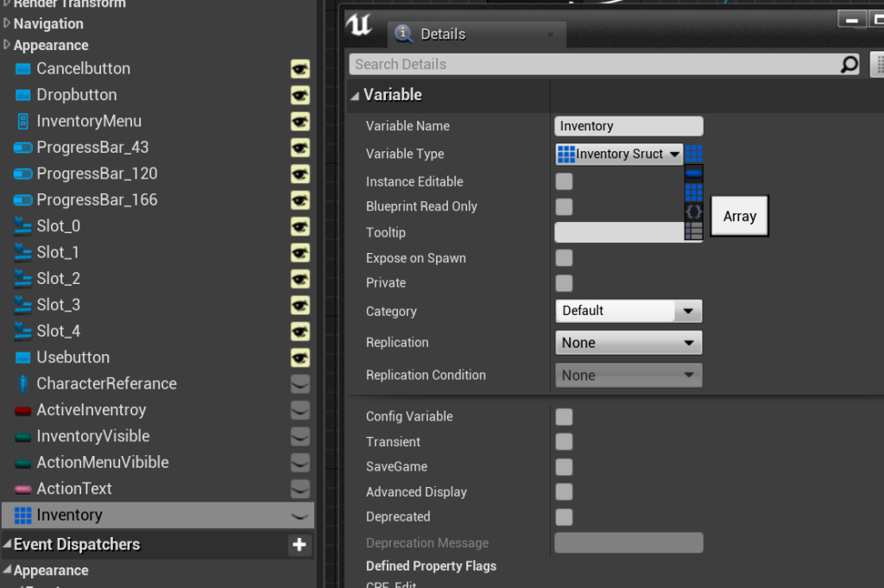Open the Inventory Sruct variable type dropdown
The width and height of the screenshot is (884, 588).
point(619,154)
